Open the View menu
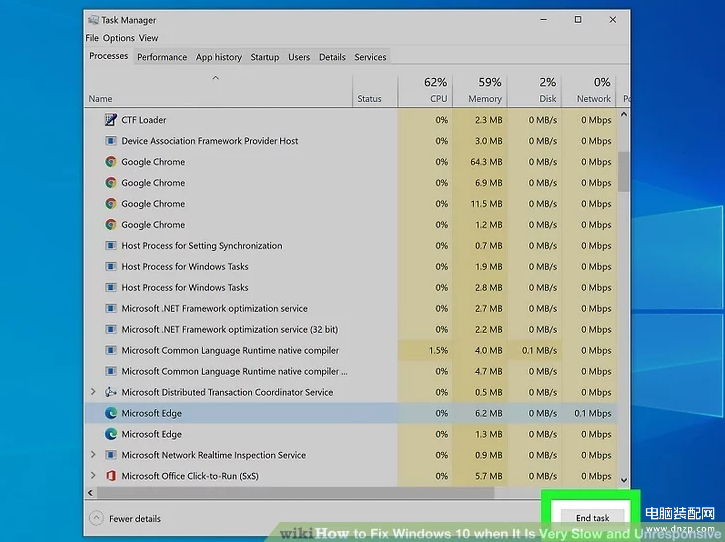Screen dimensions: 725x542 click(148, 38)
